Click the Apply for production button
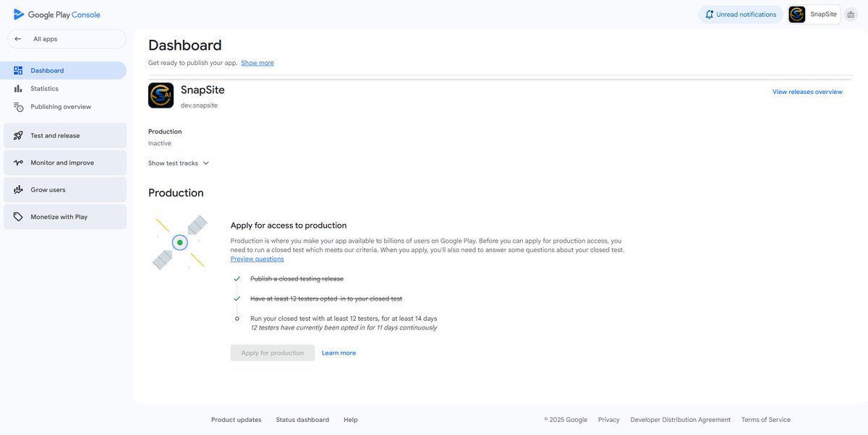Screen dimensions: 868x435 273,353
